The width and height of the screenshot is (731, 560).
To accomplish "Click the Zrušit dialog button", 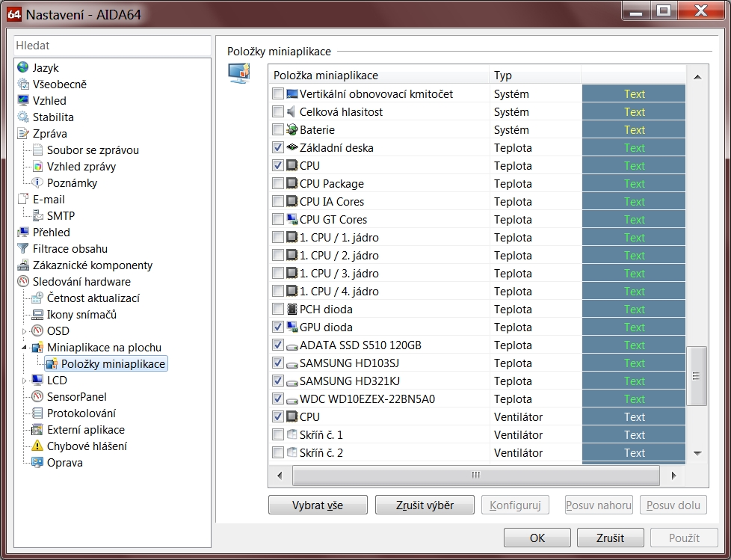I will click(610, 538).
